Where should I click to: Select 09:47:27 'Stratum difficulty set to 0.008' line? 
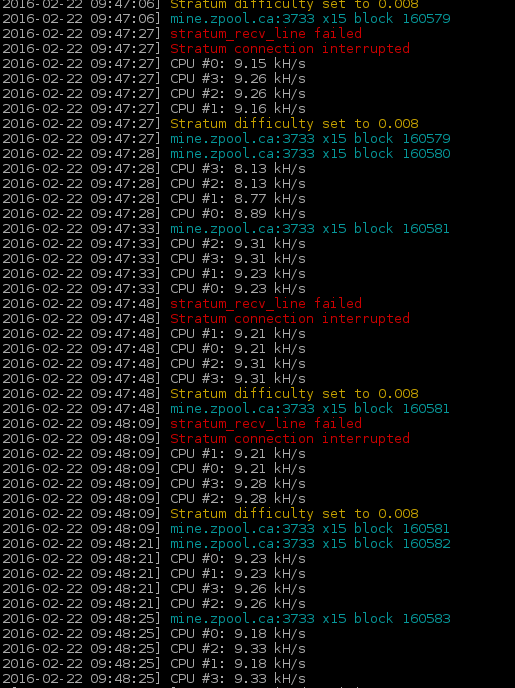pyautogui.click(x=294, y=124)
